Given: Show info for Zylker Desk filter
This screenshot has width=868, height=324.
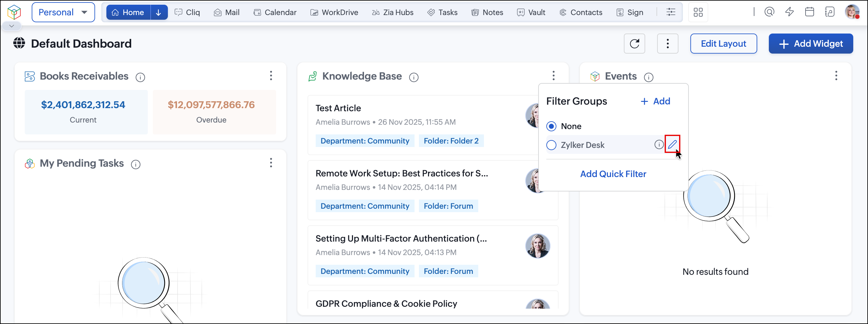Looking at the screenshot, I should 659,145.
